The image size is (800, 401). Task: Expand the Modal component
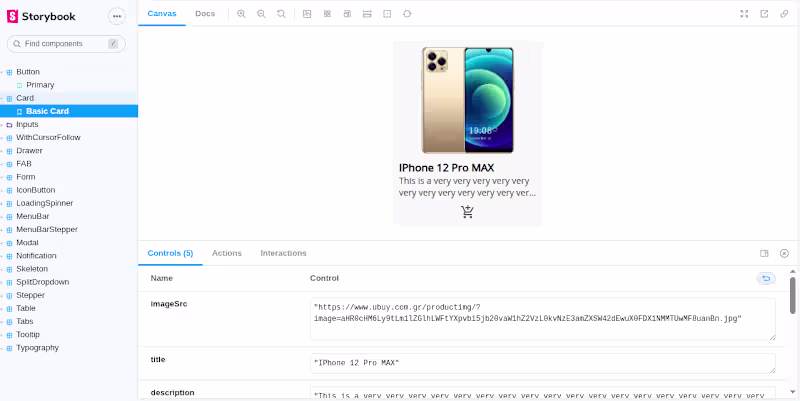[27, 243]
